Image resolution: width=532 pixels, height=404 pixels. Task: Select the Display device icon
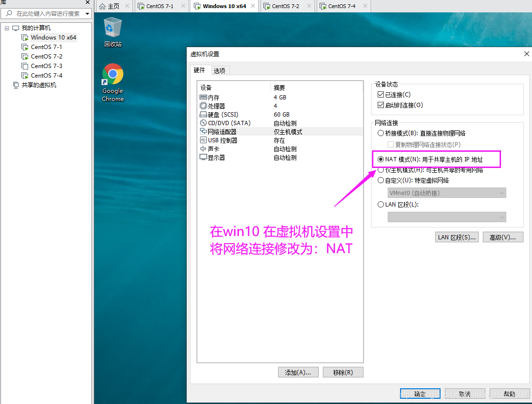(x=203, y=157)
